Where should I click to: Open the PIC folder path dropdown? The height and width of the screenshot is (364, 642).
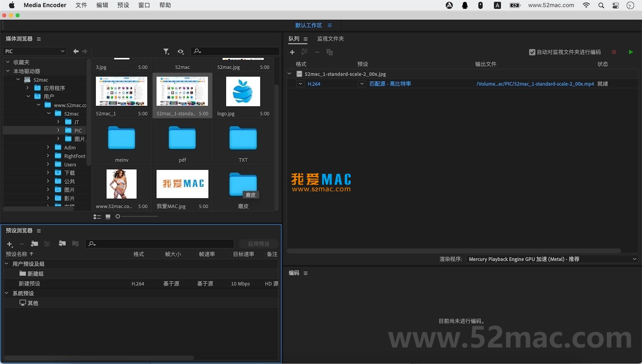pos(35,51)
